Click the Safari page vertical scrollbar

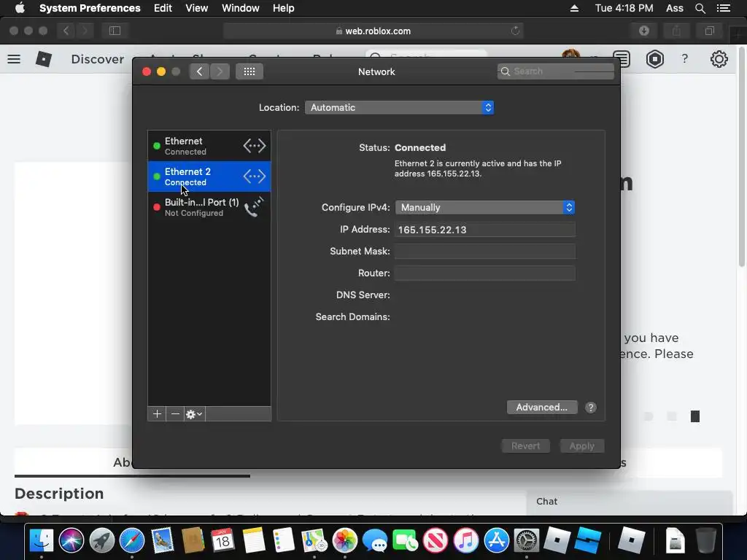tap(742, 157)
